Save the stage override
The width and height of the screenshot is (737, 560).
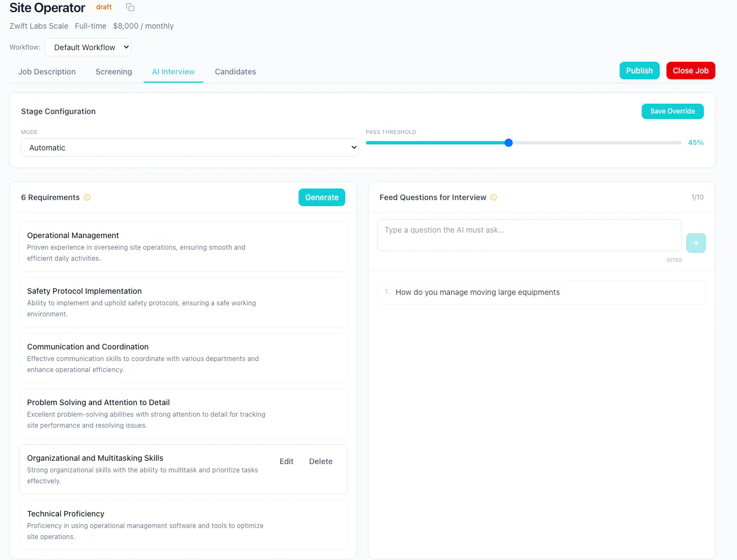click(x=672, y=111)
